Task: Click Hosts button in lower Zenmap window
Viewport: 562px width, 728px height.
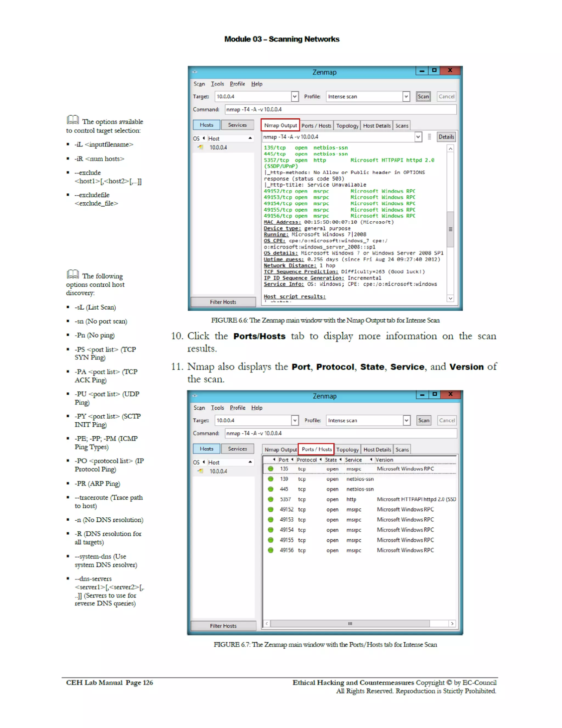Action: click(x=207, y=449)
